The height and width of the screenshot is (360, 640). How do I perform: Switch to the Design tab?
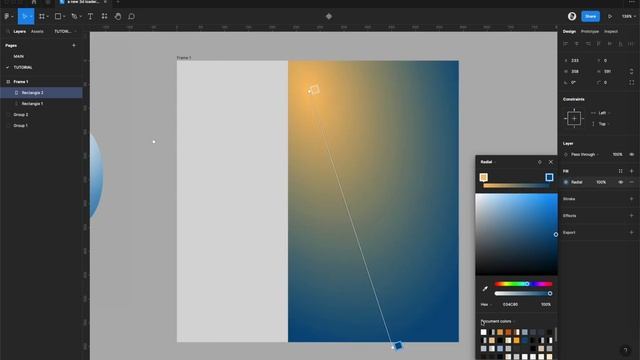pyautogui.click(x=569, y=31)
